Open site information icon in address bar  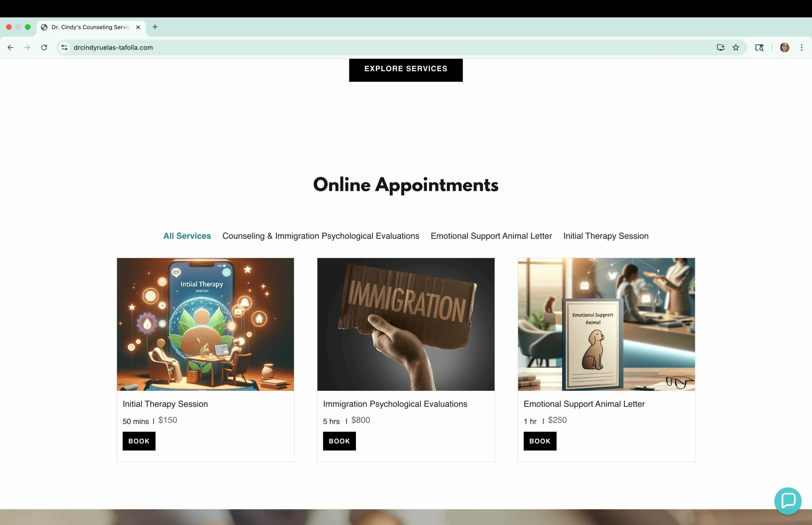point(64,47)
